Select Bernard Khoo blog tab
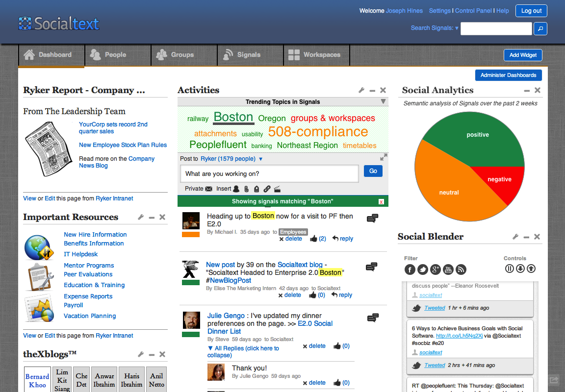 pos(37,380)
